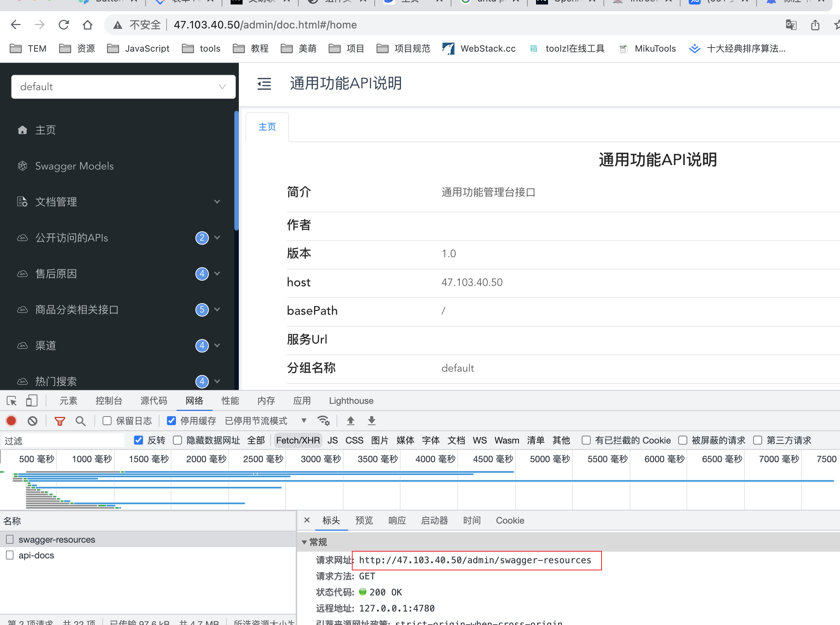Export HAR file download icon
This screenshot has height=625, width=840.
pos(372,421)
